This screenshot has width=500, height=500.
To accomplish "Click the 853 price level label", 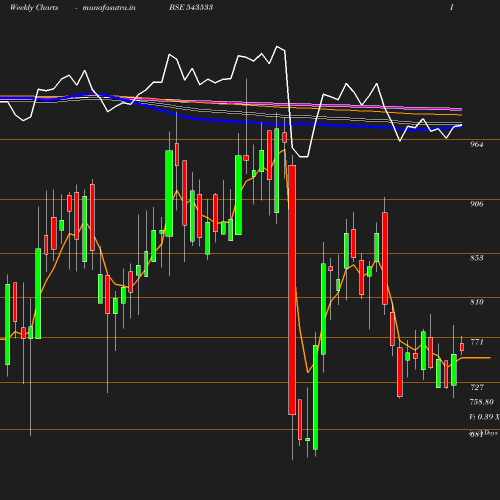I will pyautogui.click(x=476, y=258).
